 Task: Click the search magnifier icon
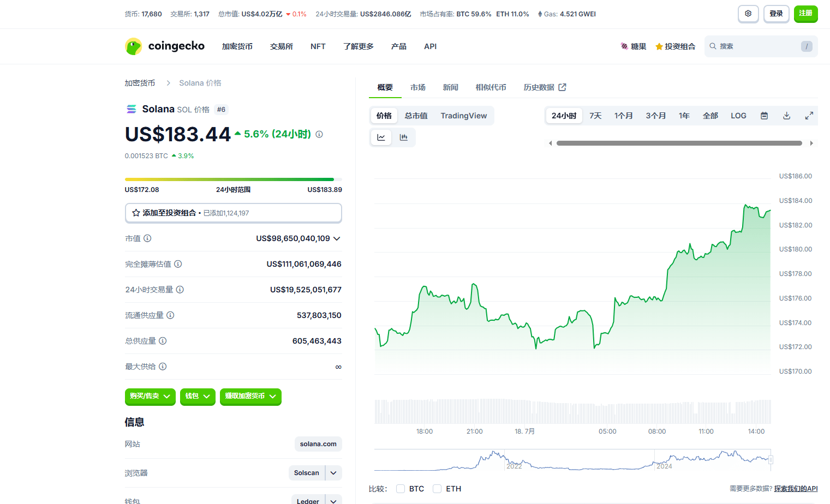coord(713,46)
